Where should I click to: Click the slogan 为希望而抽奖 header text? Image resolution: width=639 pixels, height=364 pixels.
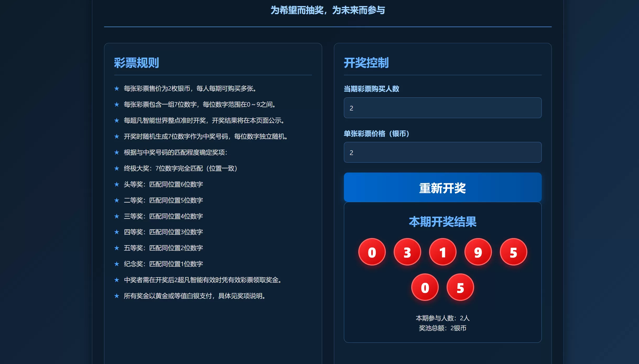pos(328,10)
